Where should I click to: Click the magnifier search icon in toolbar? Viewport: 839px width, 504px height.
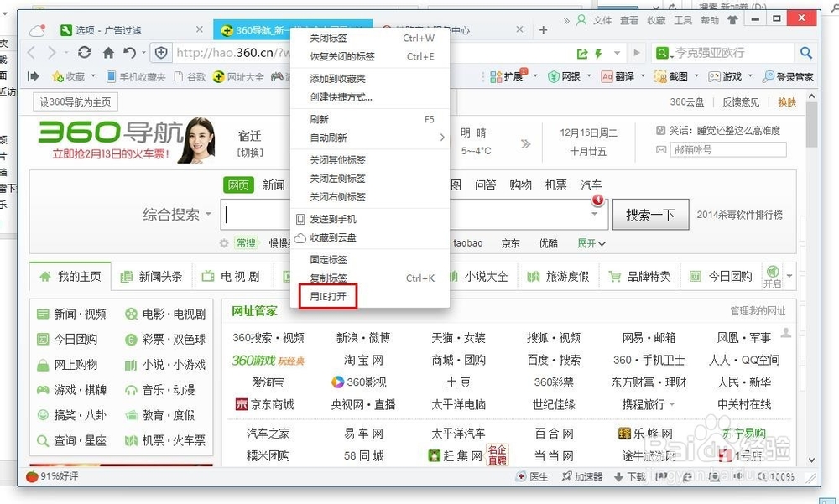click(x=805, y=53)
